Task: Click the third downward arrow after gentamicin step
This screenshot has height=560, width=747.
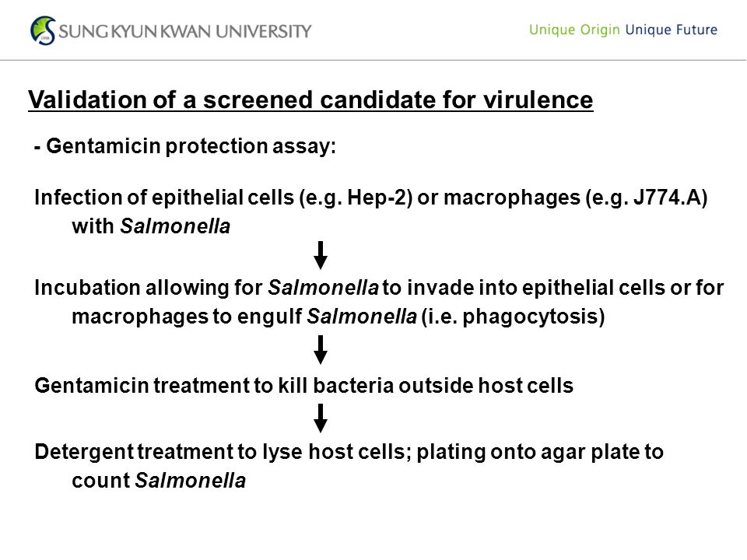Action: click(321, 418)
